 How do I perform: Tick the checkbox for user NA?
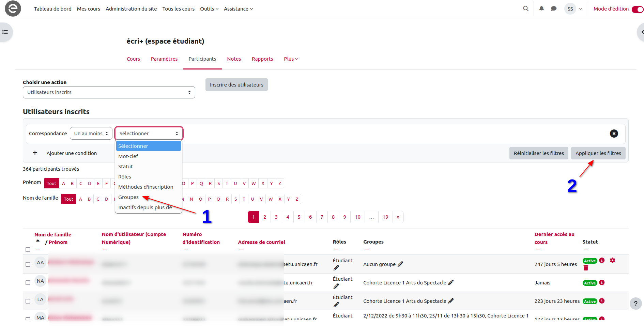[x=28, y=283]
